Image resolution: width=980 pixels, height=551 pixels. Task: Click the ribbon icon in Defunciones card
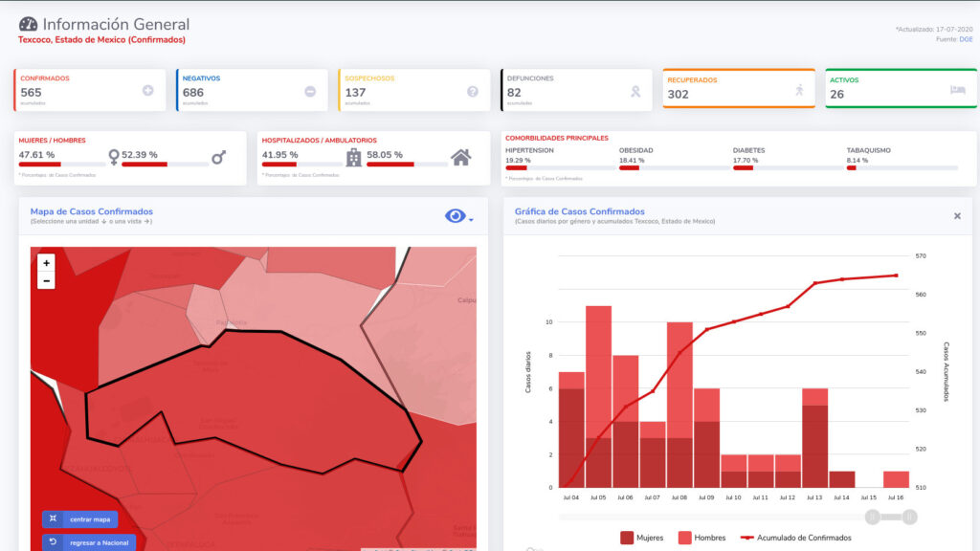(x=635, y=91)
